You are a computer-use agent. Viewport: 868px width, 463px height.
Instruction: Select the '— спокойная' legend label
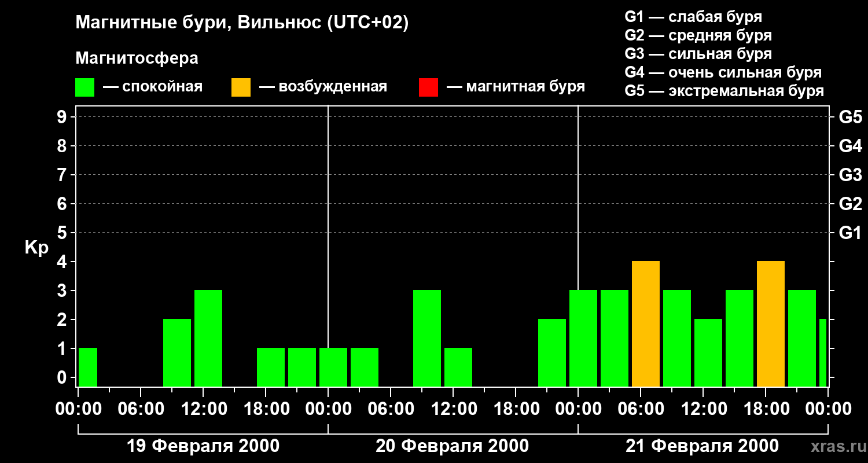point(153,87)
